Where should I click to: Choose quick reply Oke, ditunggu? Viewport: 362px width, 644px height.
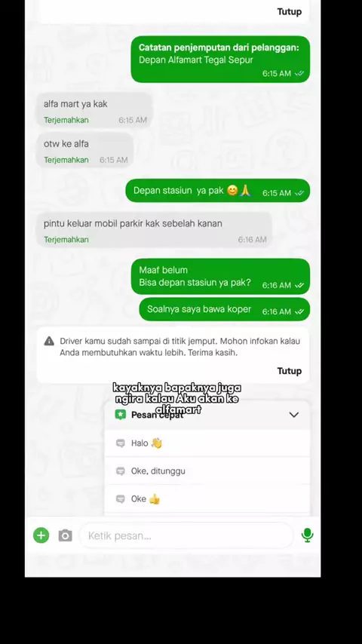pyautogui.click(x=207, y=471)
